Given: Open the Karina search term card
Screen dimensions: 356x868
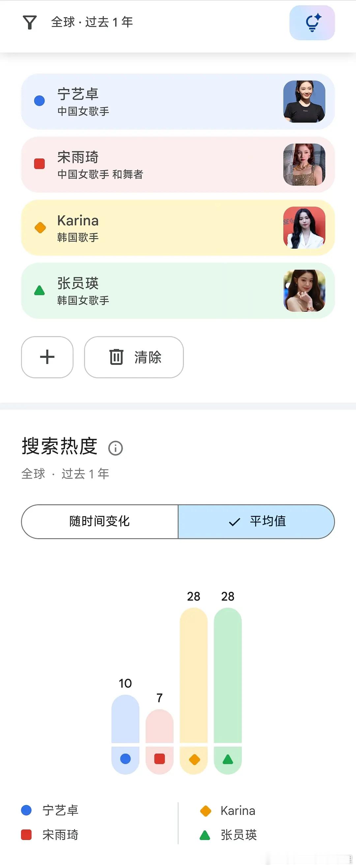Looking at the screenshot, I should pyautogui.click(x=178, y=228).
